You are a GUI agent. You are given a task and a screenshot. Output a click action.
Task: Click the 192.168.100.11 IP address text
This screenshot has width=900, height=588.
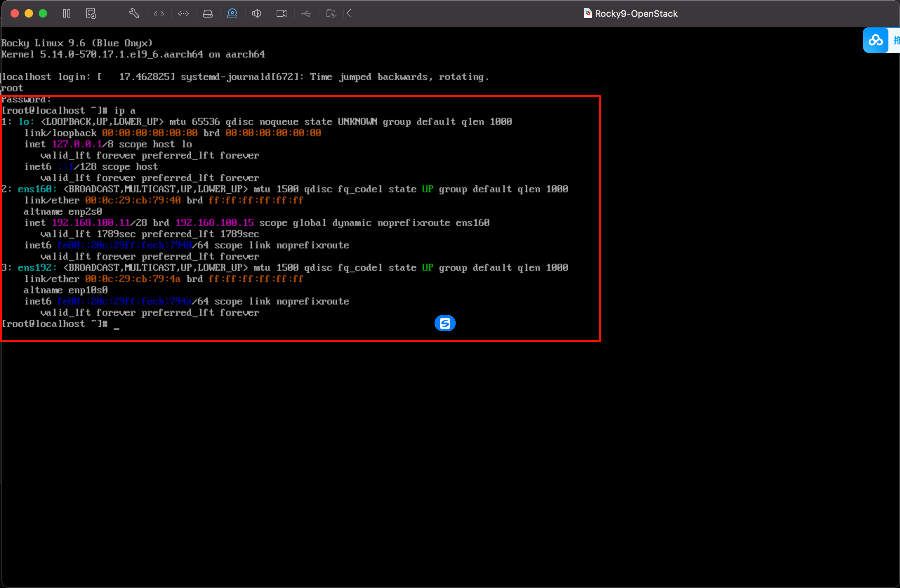click(91, 222)
